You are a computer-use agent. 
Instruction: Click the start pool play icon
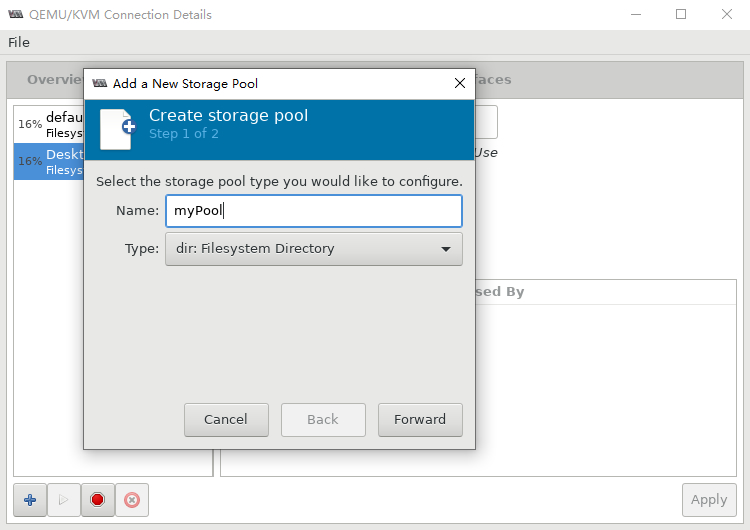click(64, 500)
